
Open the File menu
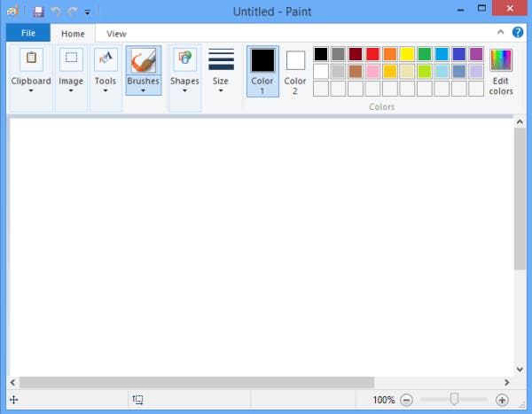28,33
